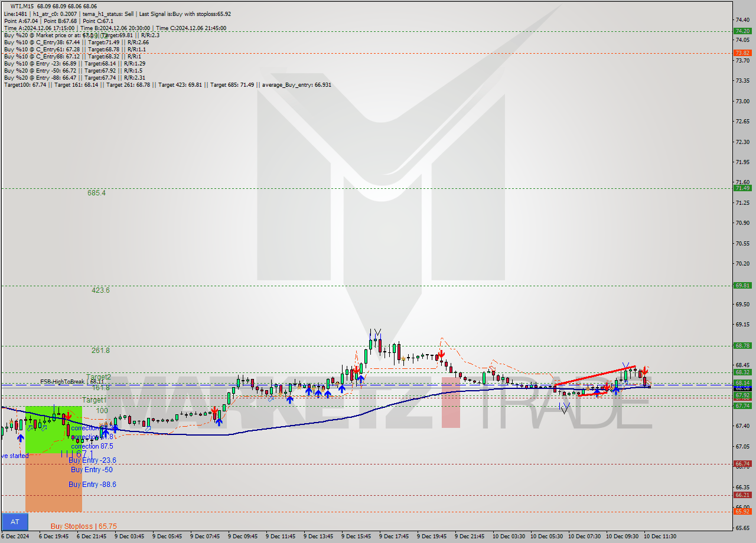The height and width of the screenshot is (543, 756).
Task: Select the 68.32 price level tag
Action: 742,372
